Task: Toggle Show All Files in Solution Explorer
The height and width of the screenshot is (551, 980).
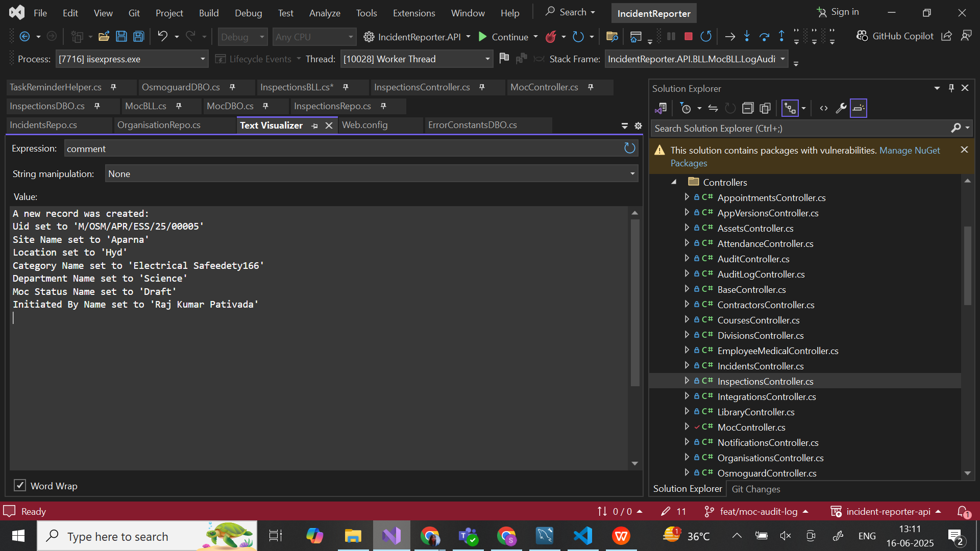Action: point(765,108)
